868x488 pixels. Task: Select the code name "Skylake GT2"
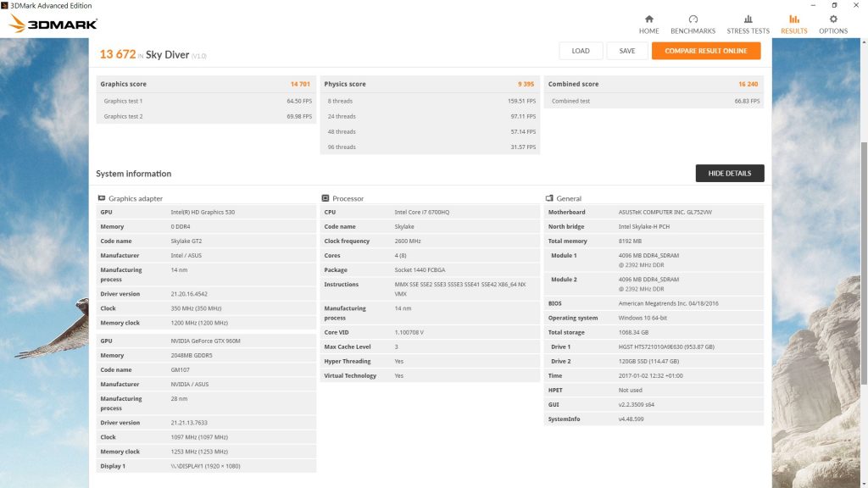pos(186,241)
